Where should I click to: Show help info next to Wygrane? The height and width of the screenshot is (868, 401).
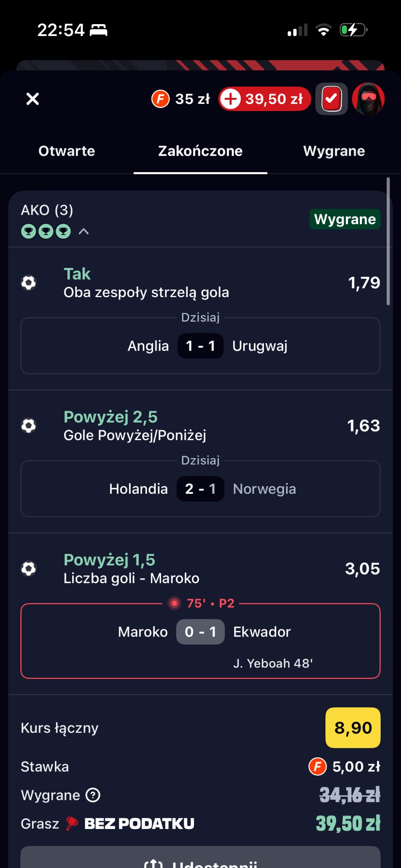pyautogui.click(x=93, y=795)
